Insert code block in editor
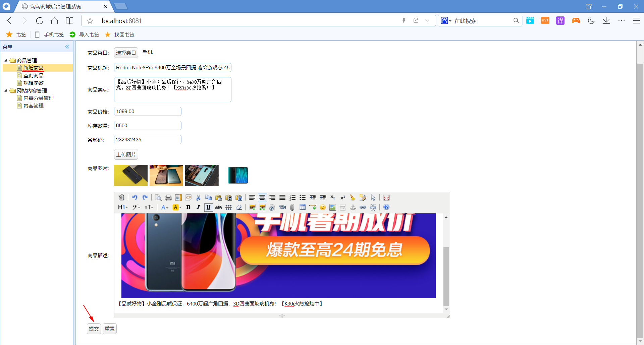The image size is (644, 345). pos(188,198)
